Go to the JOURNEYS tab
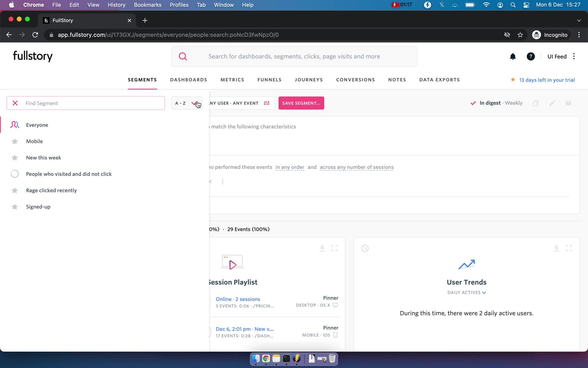Image resolution: width=588 pixels, height=368 pixels. point(309,80)
